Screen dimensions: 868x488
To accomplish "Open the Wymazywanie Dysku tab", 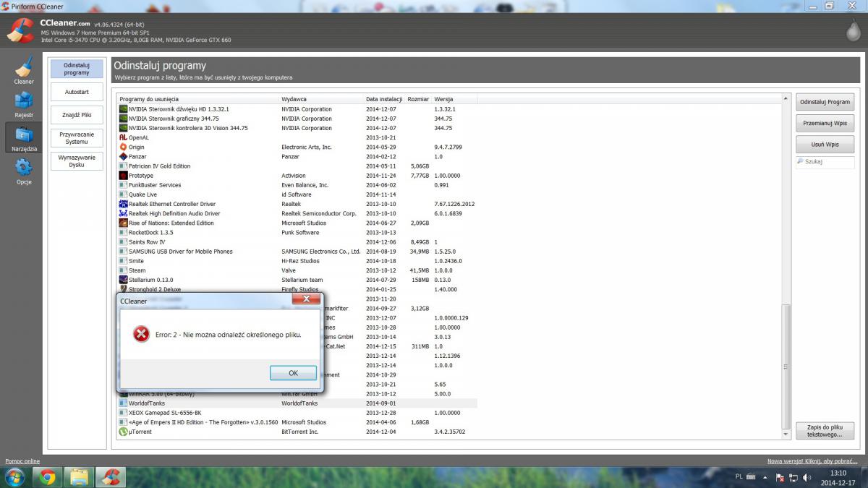I will (x=76, y=161).
